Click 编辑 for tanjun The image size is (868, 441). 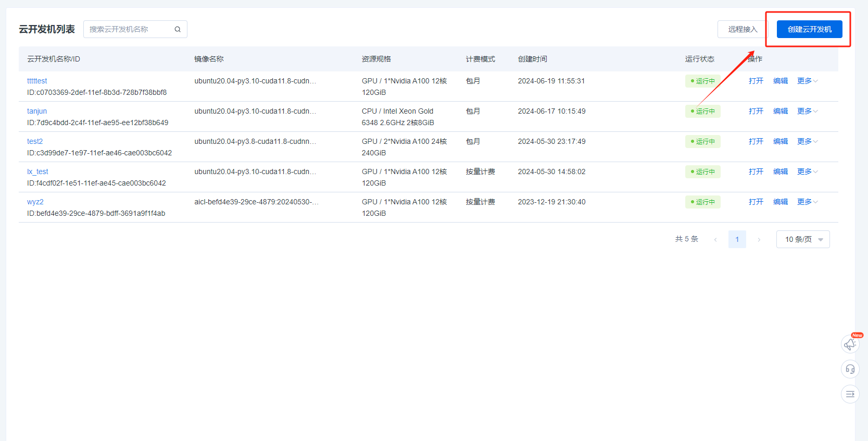point(781,111)
